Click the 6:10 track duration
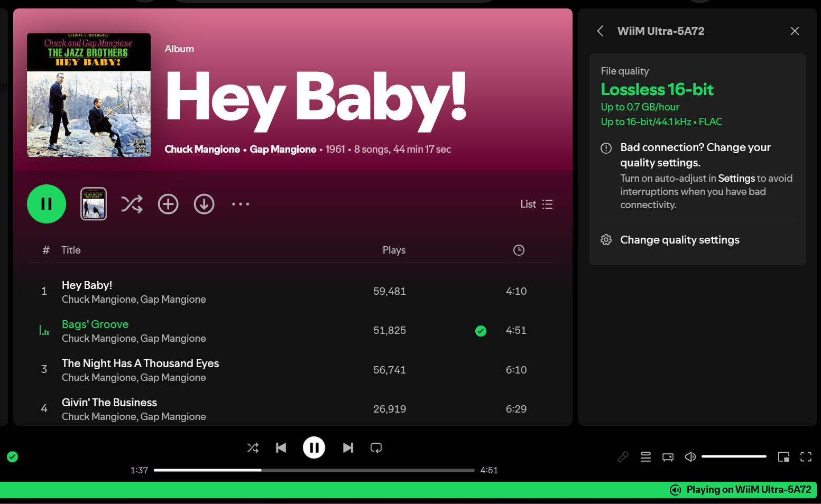Image resolution: width=821 pixels, height=504 pixels. coord(516,370)
